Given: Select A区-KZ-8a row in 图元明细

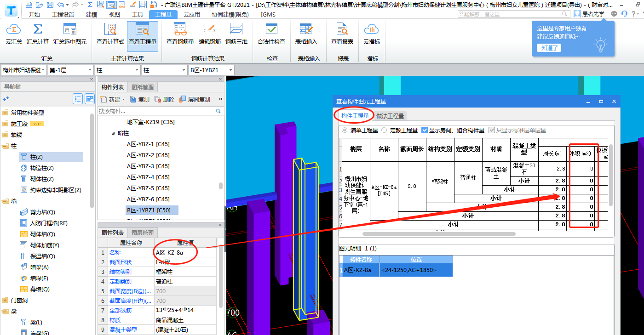Looking at the screenshot, I should (396, 270).
